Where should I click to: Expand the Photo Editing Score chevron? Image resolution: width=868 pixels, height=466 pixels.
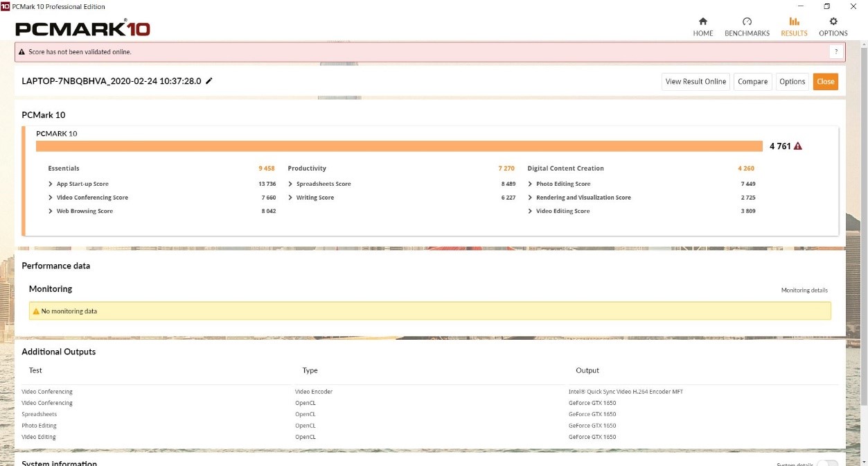[x=530, y=184]
